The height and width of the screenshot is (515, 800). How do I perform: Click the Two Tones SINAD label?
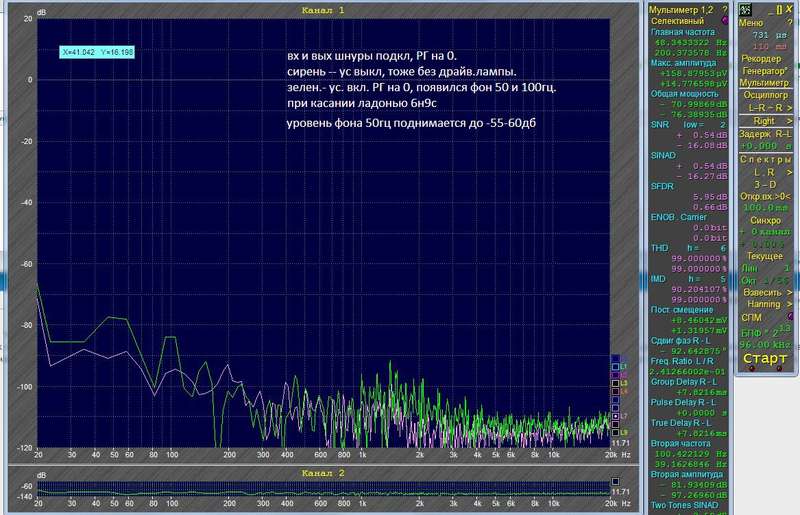pyautogui.click(x=684, y=505)
